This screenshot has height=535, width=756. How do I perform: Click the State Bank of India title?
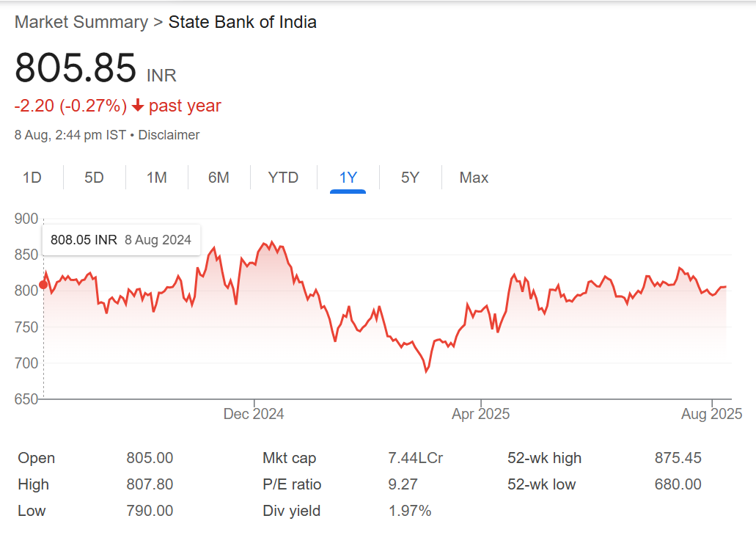(x=243, y=22)
